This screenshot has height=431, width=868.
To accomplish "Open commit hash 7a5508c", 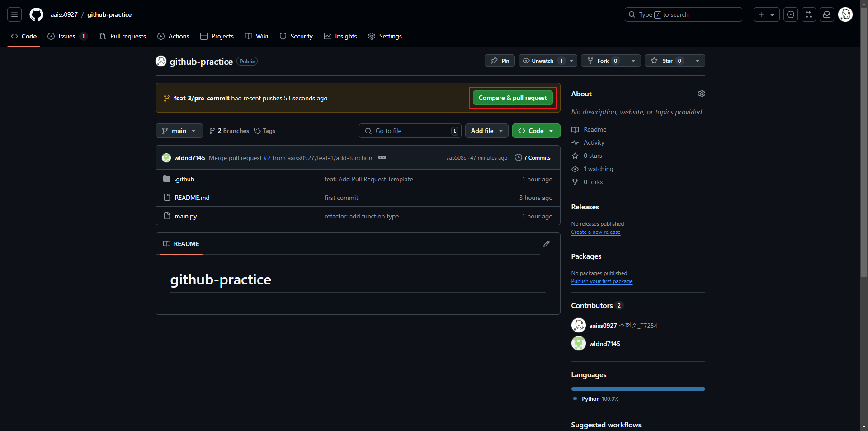I will (456, 158).
